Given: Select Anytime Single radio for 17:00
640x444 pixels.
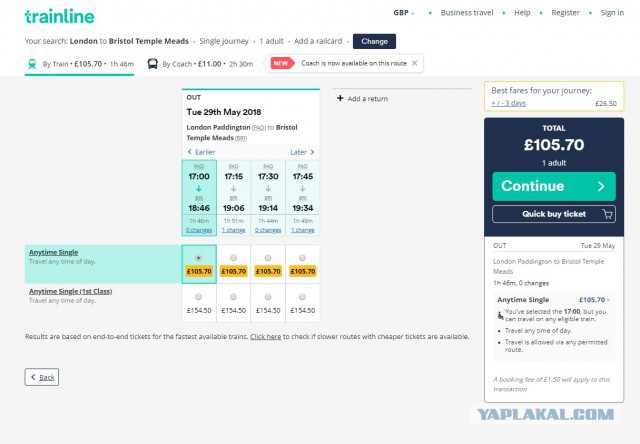Looking at the screenshot, I should 198,258.
